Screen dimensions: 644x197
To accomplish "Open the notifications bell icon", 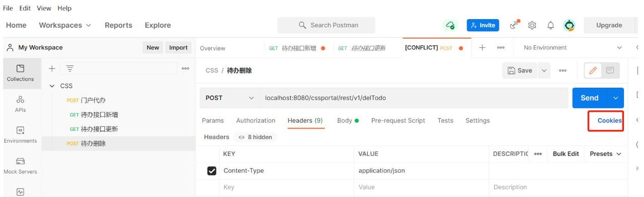I will pos(550,25).
